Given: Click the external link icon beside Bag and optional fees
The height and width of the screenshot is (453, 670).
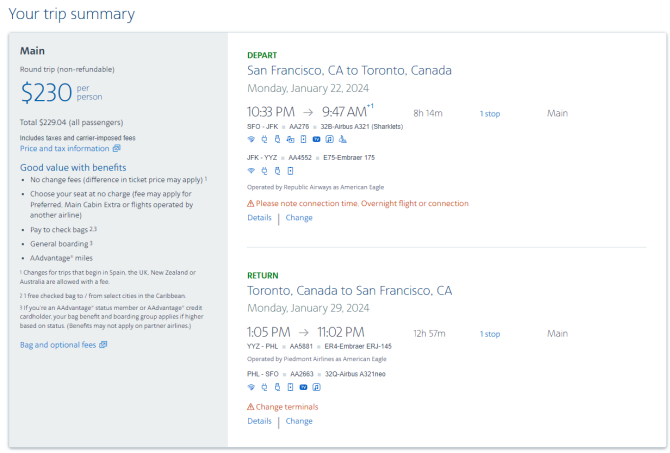Looking at the screenshot, I should [103, 344].
